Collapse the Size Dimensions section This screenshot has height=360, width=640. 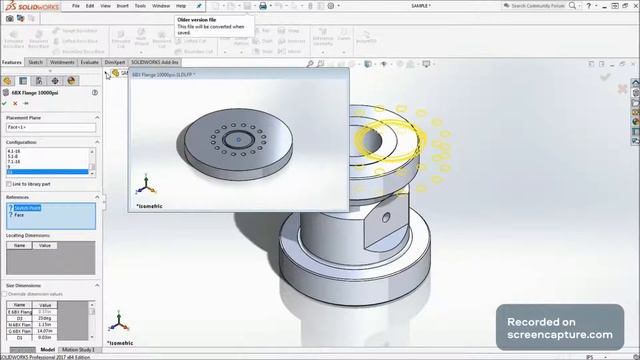[x=97, y=285]
